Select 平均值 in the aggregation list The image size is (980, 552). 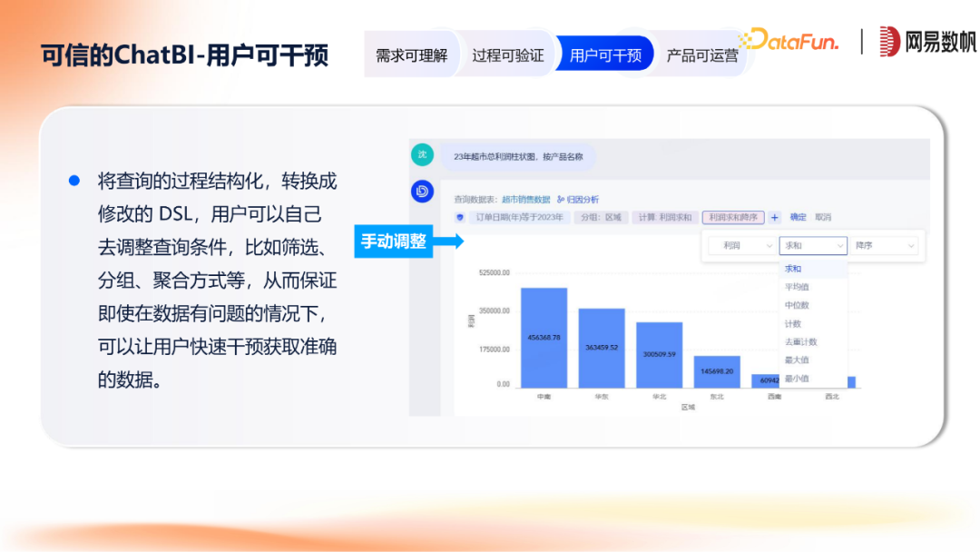pos(813,287)
